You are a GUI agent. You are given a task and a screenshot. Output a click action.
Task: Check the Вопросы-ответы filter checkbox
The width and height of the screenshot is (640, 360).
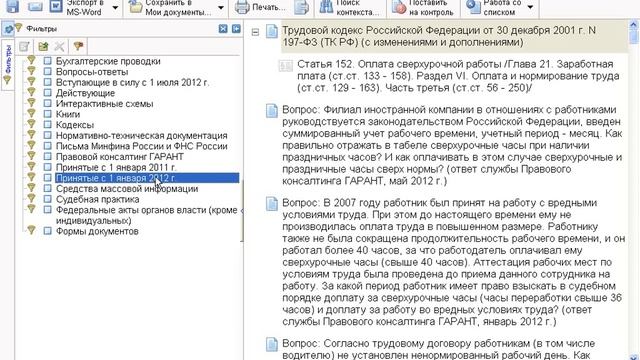pyautogui.click(x=48, y=72)
